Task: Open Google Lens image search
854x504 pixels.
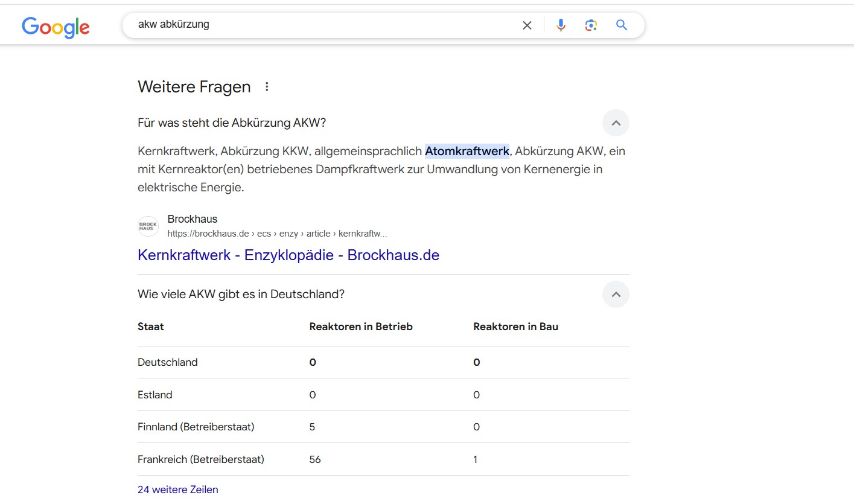Action: point(591,25)
